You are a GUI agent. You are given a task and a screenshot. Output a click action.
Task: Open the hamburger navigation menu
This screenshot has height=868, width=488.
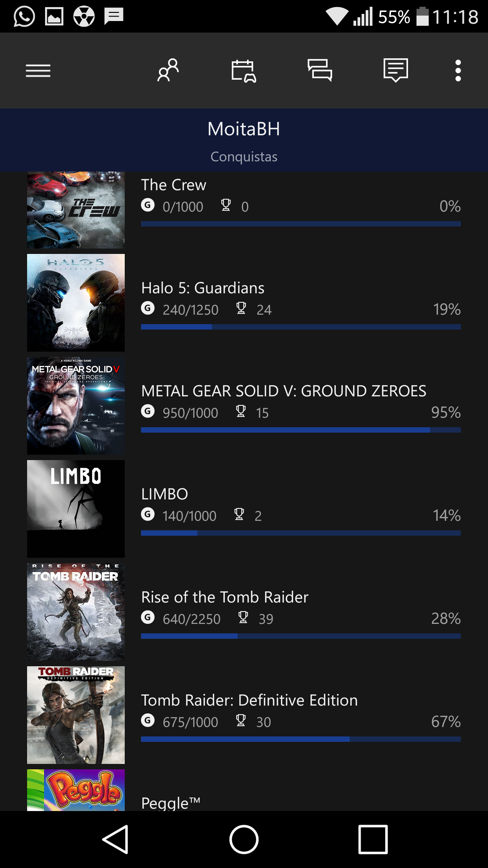pyautogui.click(x=38, y=71)
